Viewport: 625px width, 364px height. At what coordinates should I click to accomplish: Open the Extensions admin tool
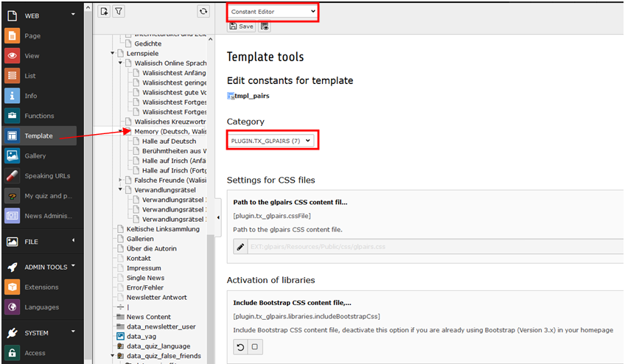click(x=41, y=287)
